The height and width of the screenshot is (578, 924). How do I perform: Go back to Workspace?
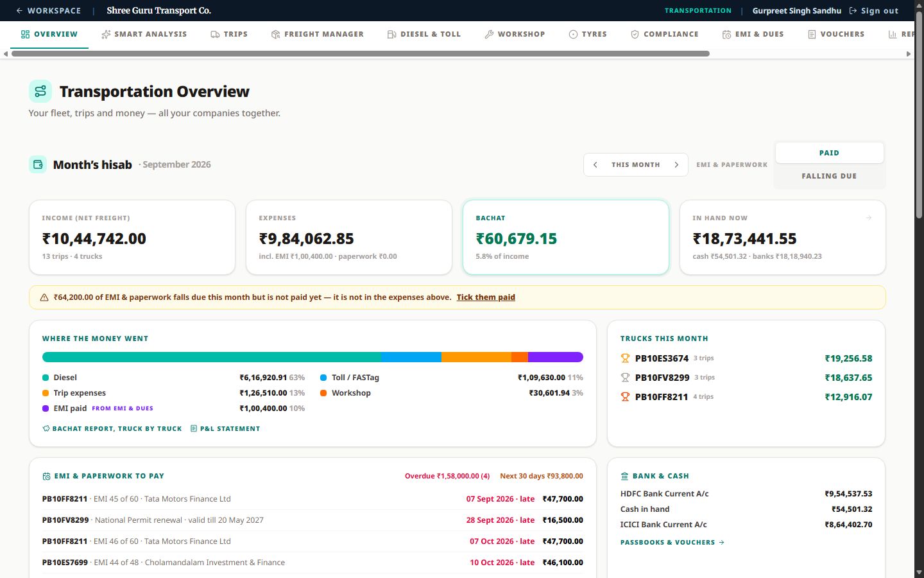point(49,10)
